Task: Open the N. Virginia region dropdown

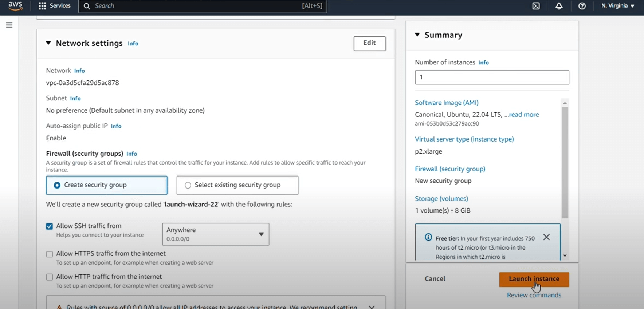Action: point(618,6)
